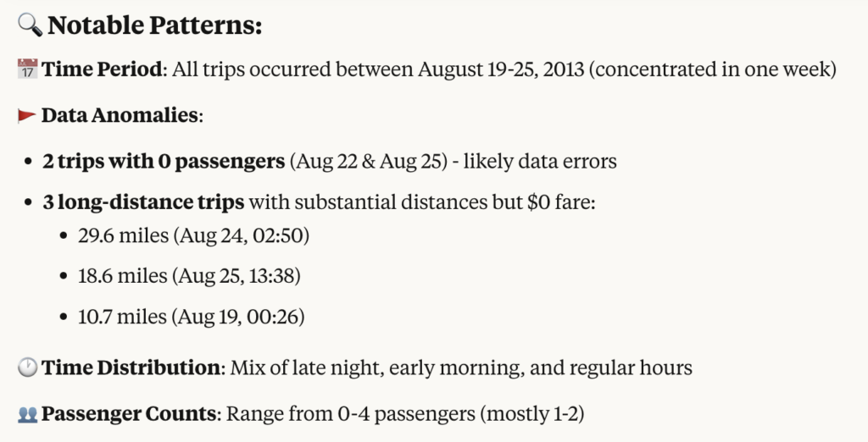Click the phrase concentrated in one week
Viewport: 868px width, 442px height.
click(712, 69)
